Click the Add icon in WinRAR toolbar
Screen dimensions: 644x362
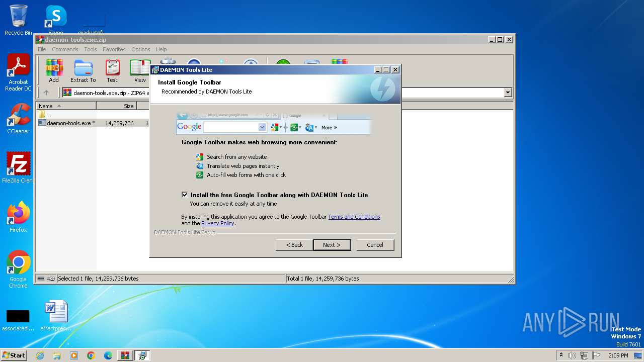pos(54,70)
